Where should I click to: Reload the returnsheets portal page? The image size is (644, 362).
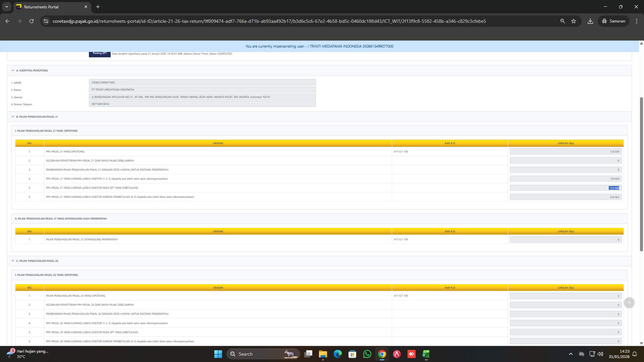click(x=32, y=21)
